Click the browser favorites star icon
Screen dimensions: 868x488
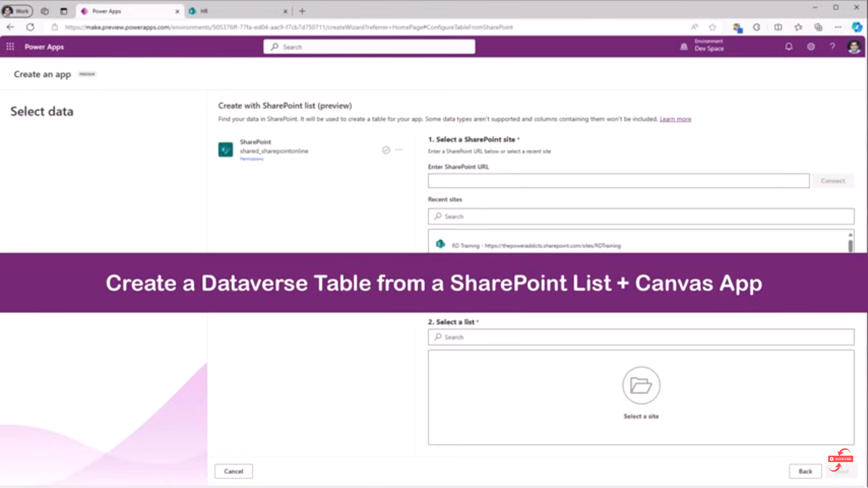click(712, 27)
